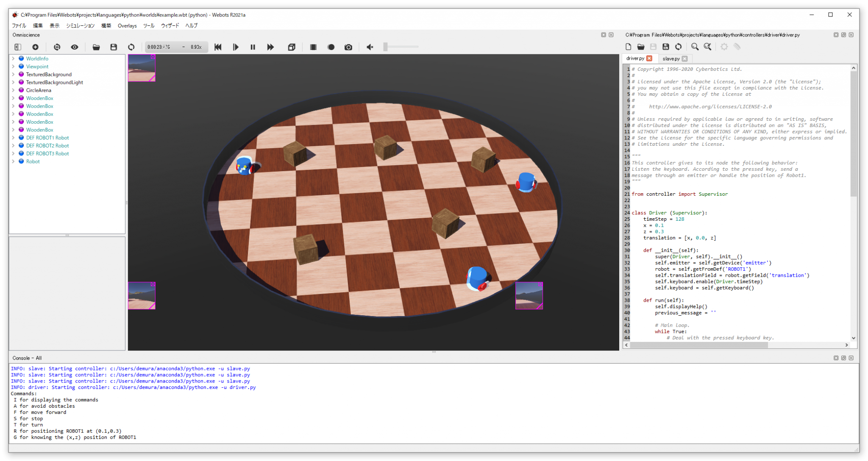868x461 pixels.
Task: Mute simulation sound
Action: click(x=370, y=47)
